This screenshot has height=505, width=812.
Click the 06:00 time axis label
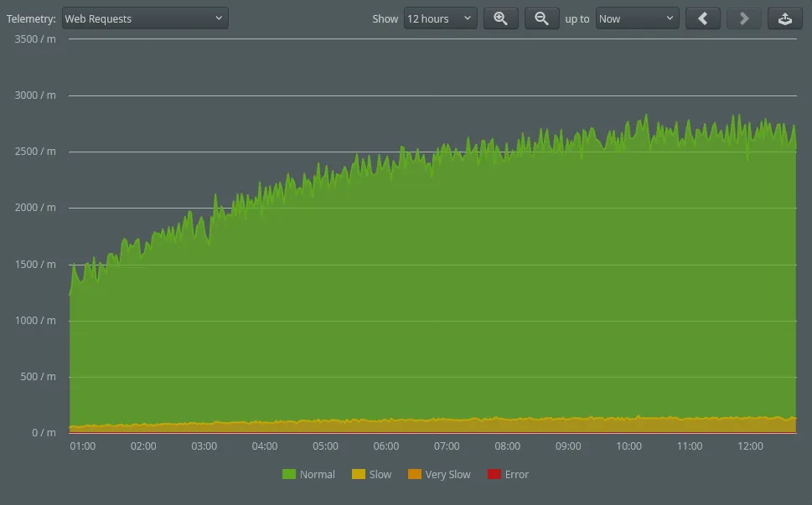tap(386, 446)
